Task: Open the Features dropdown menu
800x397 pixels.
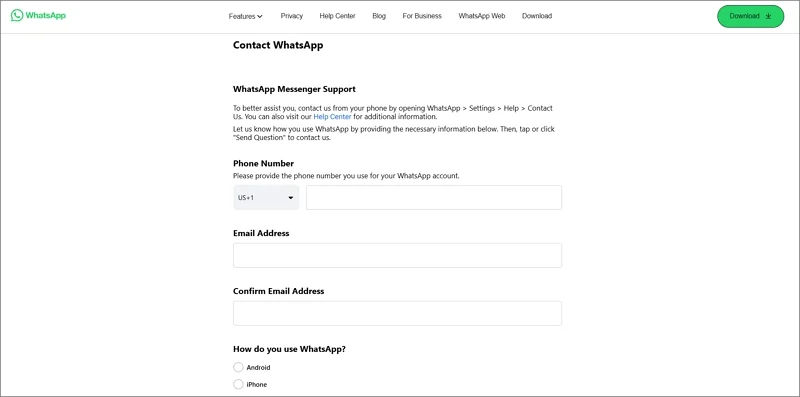Action: point(245,16)
